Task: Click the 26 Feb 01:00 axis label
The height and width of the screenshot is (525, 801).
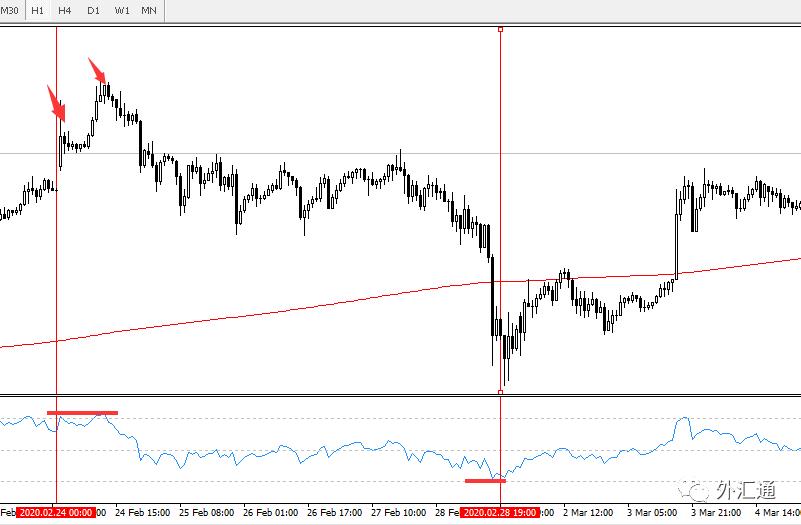Action: tap(271, 512)
